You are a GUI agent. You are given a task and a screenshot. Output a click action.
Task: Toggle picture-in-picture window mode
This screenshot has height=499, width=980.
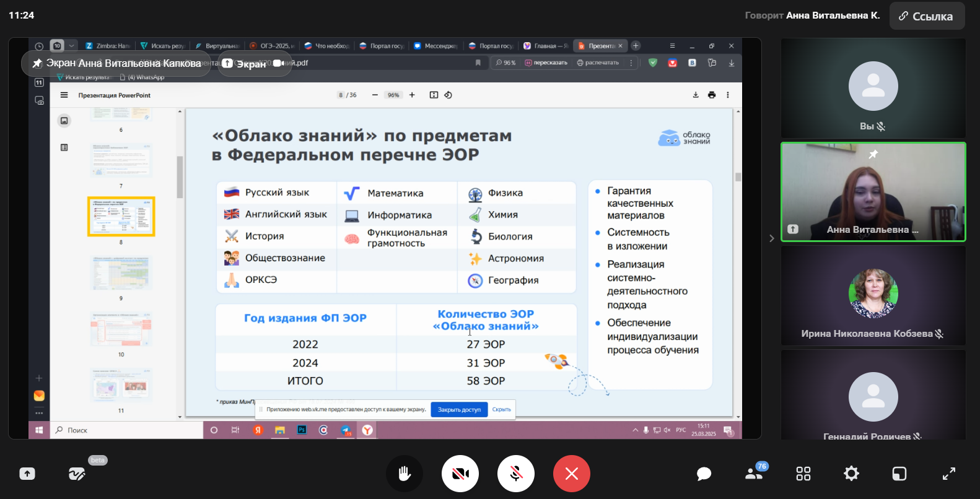point(899,474)
